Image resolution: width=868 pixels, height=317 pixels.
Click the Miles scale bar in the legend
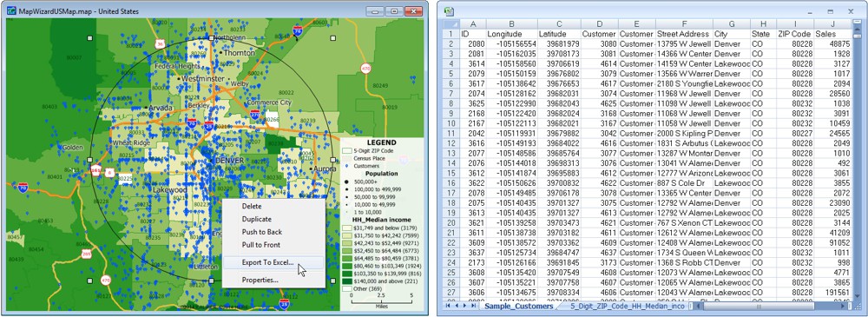click(x=382, y=300)
